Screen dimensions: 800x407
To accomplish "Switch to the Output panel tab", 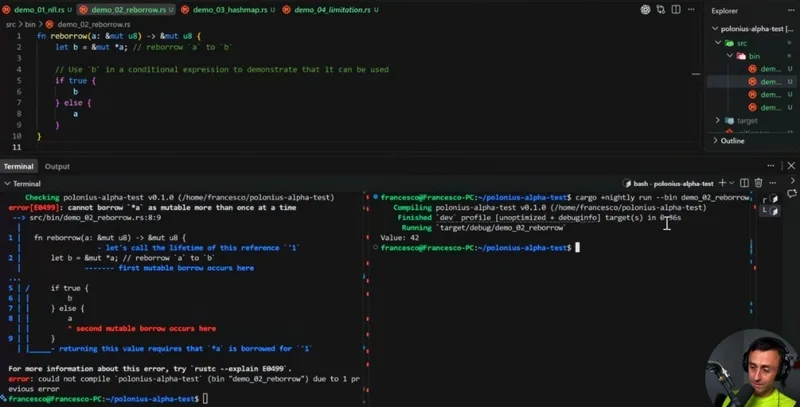I will point(57,166).
